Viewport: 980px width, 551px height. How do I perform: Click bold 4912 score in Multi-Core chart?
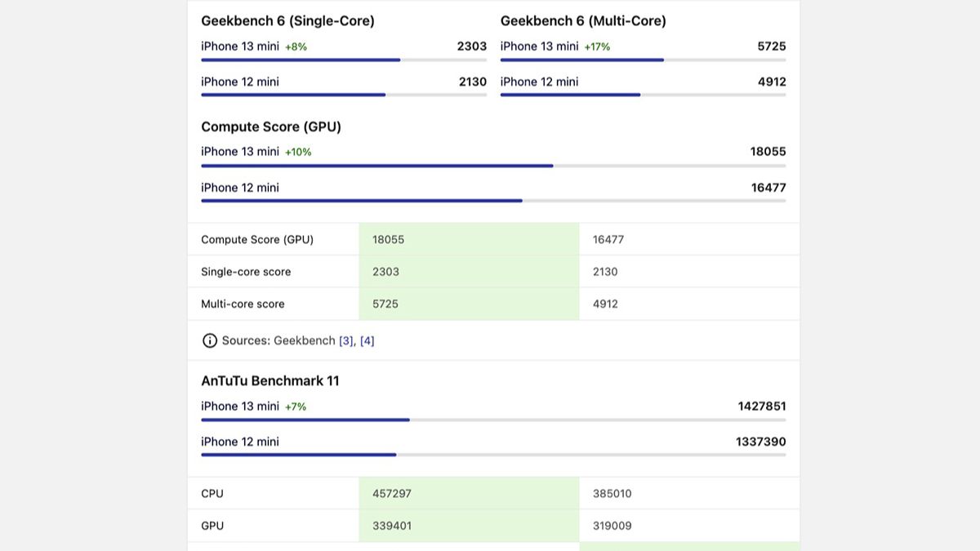pos(772,82)
